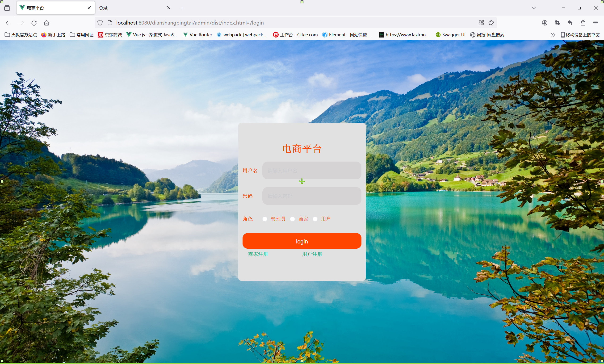Open tracking protection shield icon
This screenshot has height=364, width=604.
point(100,23)
